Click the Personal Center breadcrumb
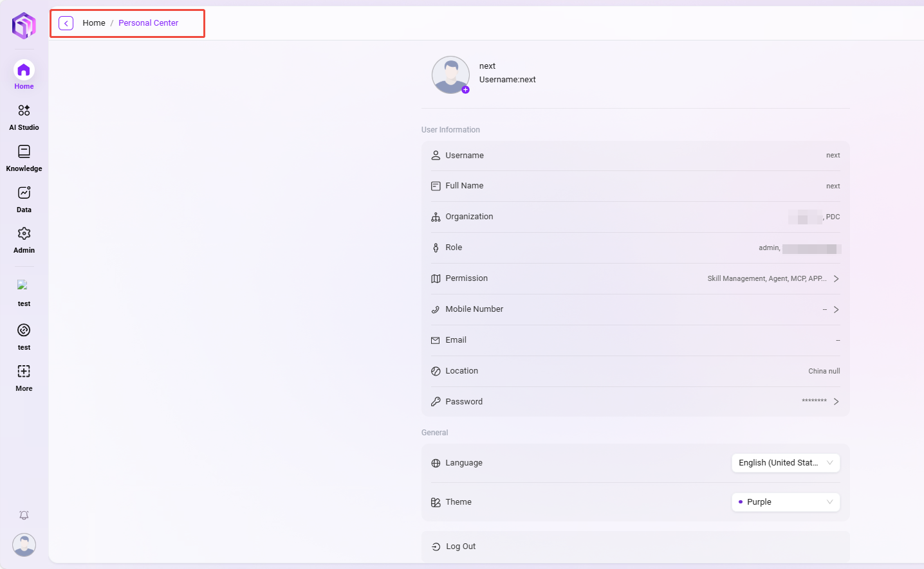 click(x=148, y=23)
